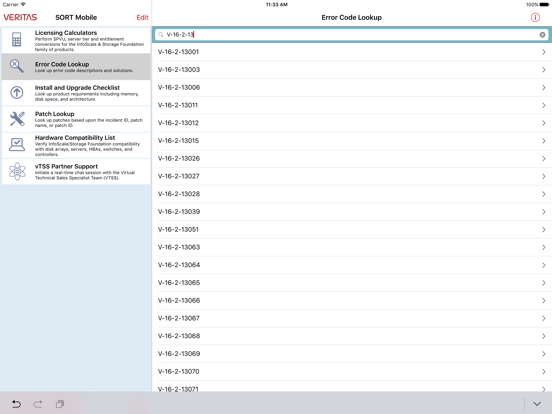Select error code V-16-2-13065
Viewport: 552px width, 414px height.
352,283
